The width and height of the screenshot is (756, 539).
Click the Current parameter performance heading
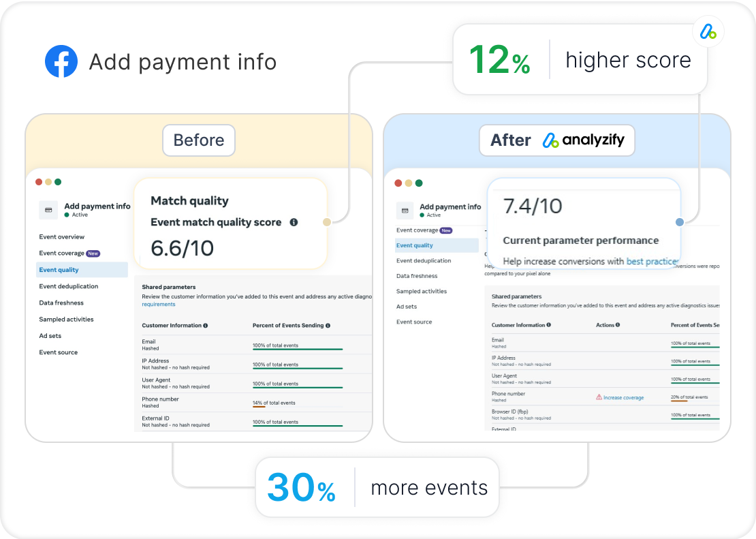(580, 241)
